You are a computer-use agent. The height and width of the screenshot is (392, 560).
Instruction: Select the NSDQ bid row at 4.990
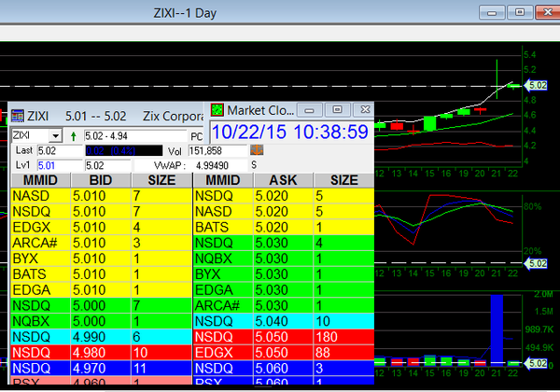[99, 335]
